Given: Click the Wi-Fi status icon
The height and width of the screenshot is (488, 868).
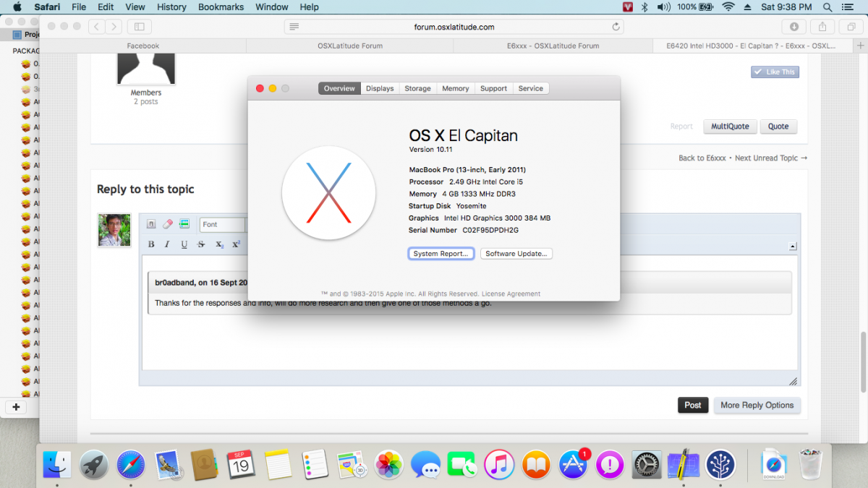Looking at the screenshot, I should pyautogui.click(x=728, y=7).
